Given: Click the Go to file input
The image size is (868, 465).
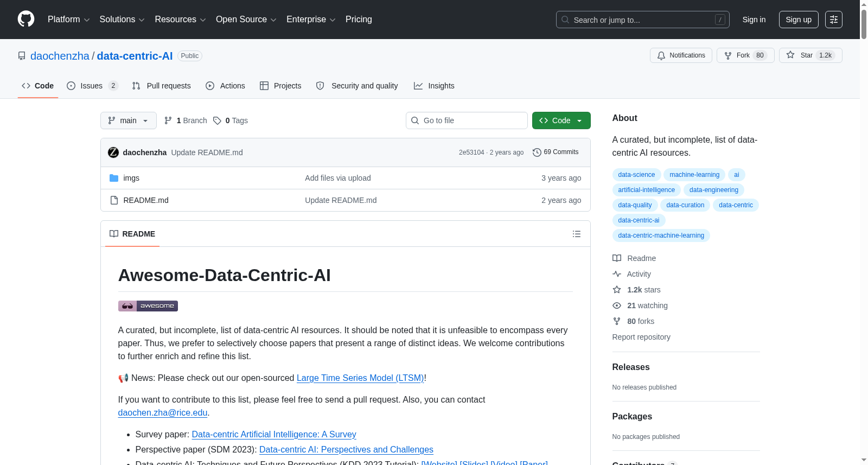Looking at the screenshot, I should click(x=467, y=120).
